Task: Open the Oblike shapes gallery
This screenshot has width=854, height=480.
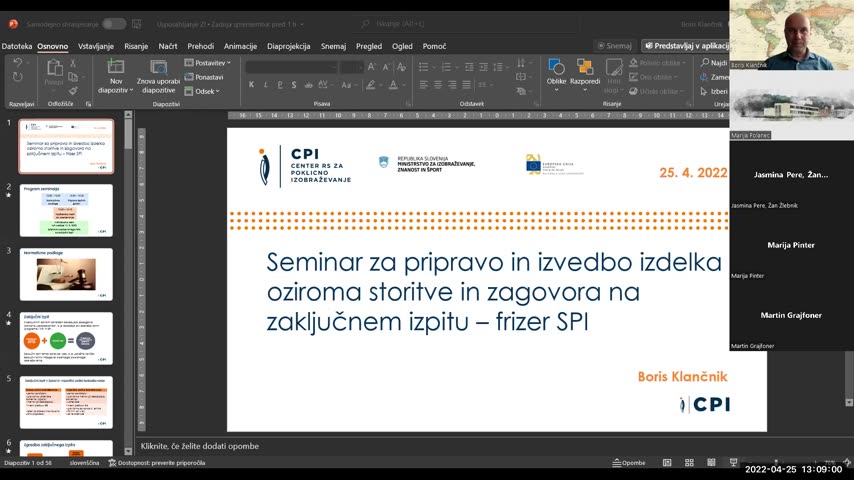Action: click(x=556, y=68)
